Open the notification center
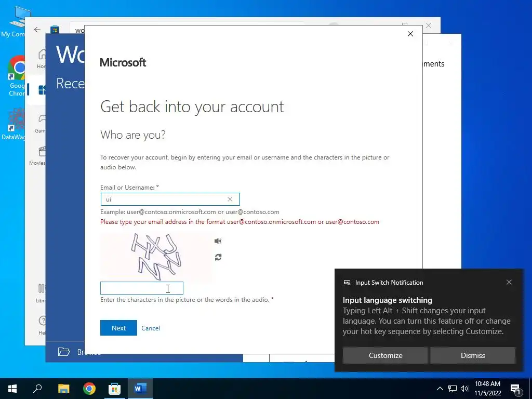The width and height of the screenshot is (532, 399). pyautogui.click(x=515, y=389)
